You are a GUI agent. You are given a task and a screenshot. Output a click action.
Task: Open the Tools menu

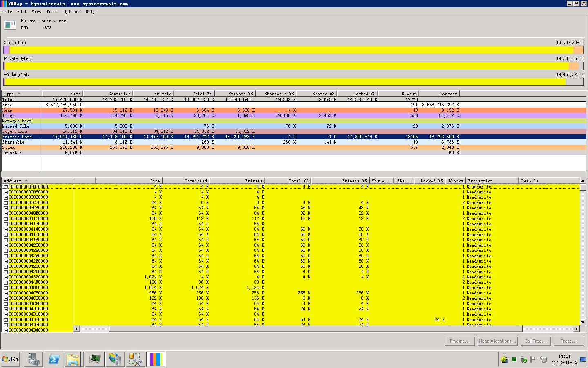coord(52,12)
